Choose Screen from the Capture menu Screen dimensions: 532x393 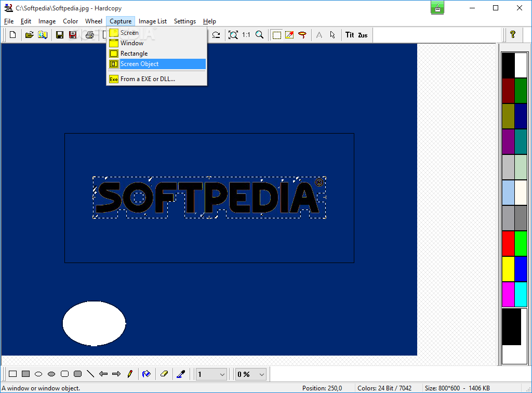click(157, 33)
